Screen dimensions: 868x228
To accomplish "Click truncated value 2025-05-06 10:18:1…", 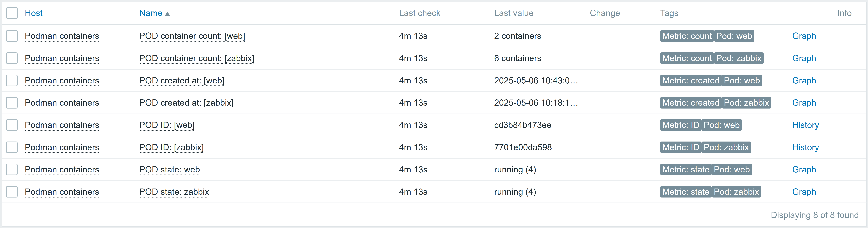I will [536, 103].
